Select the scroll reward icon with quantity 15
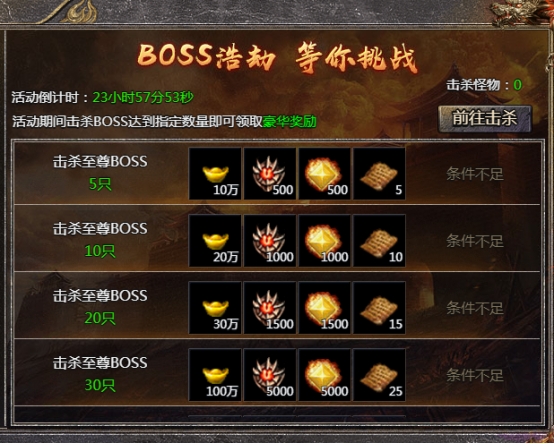The image size is (554, 444). click(379, 308)
